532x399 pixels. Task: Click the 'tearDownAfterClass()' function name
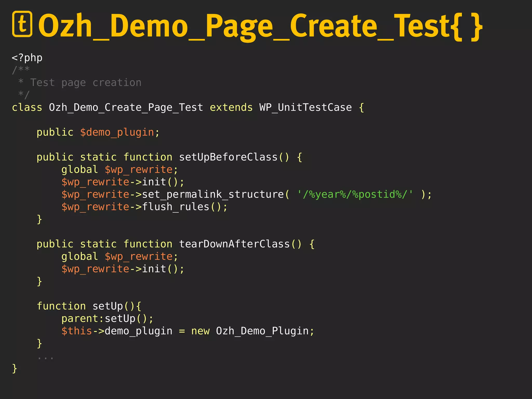(240, 244)
